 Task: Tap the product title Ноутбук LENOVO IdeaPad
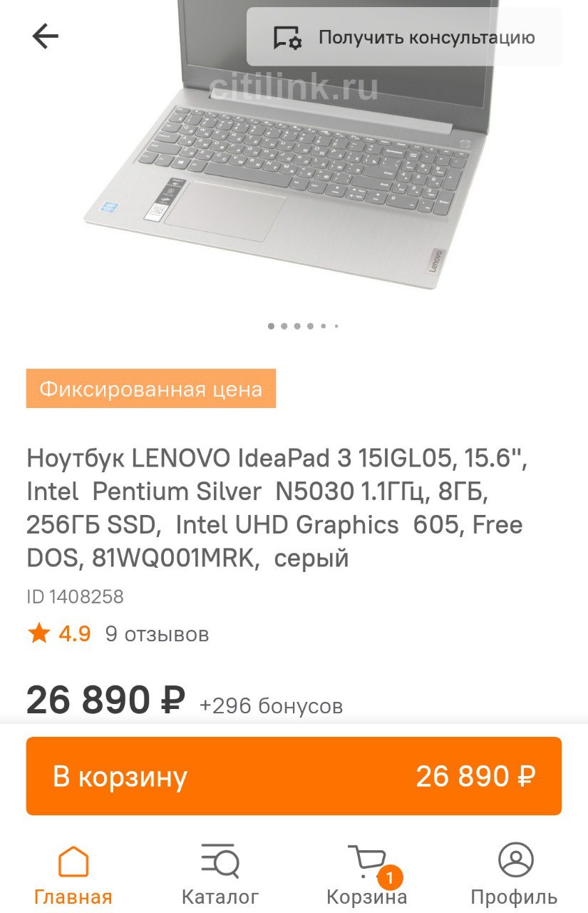tap(277, 509)
